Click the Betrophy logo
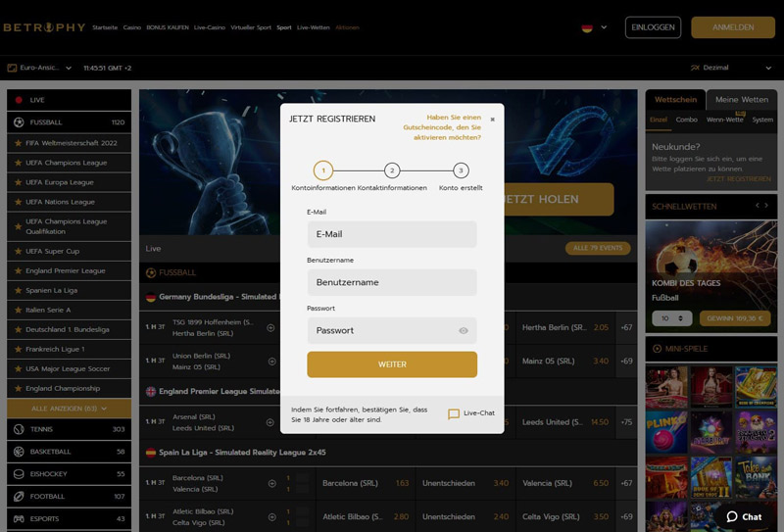 (x=44, y=27)
